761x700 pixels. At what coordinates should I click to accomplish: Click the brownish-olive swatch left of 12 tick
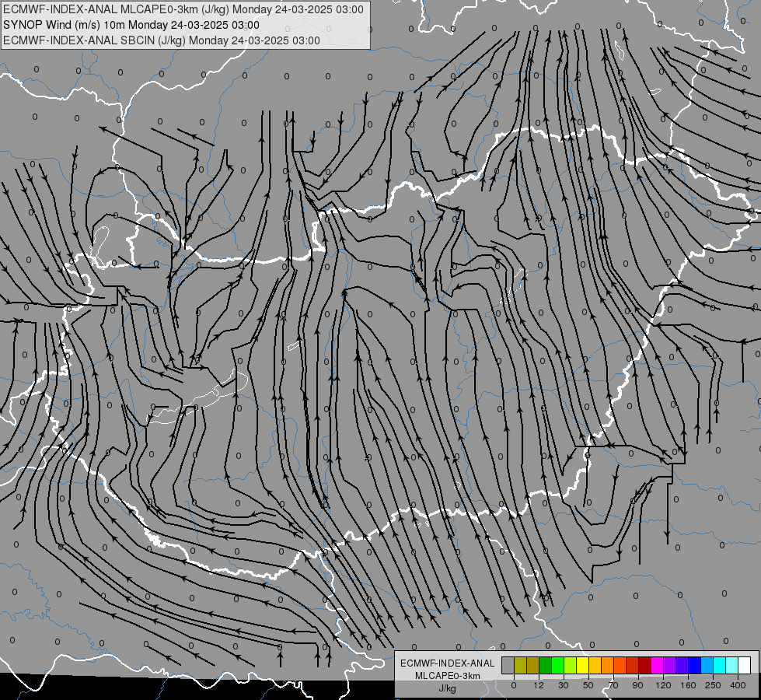click(x=533, y=666)
